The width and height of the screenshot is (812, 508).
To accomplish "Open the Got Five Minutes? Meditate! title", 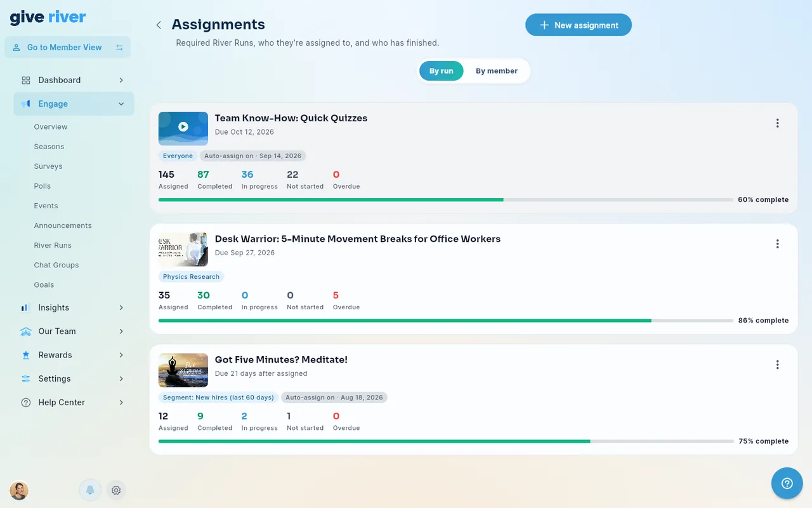I will click(x=281, y=359).
